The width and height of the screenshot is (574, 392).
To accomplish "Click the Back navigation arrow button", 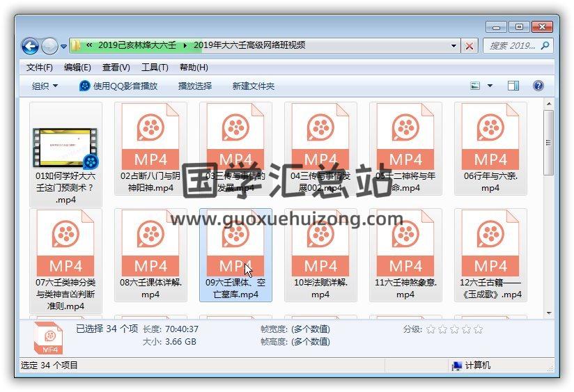I will coord(30,47).
